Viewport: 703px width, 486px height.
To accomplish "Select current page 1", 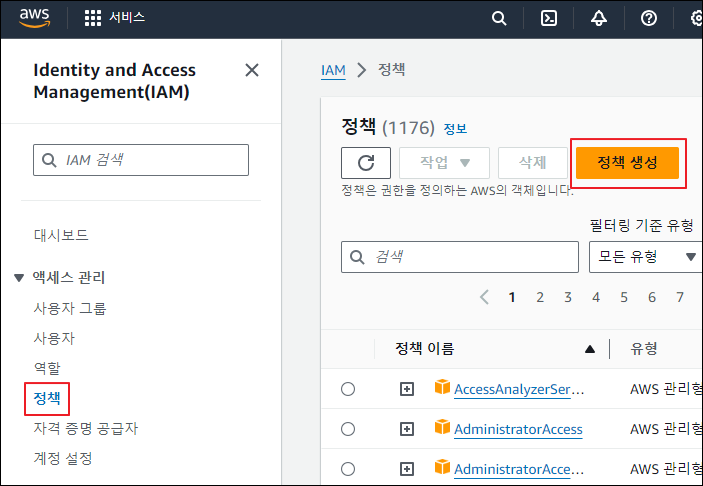I will click(512, 297).
